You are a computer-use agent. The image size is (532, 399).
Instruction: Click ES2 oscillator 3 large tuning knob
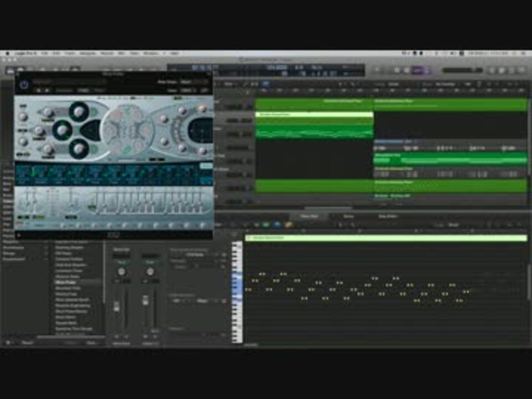(79, 149)
